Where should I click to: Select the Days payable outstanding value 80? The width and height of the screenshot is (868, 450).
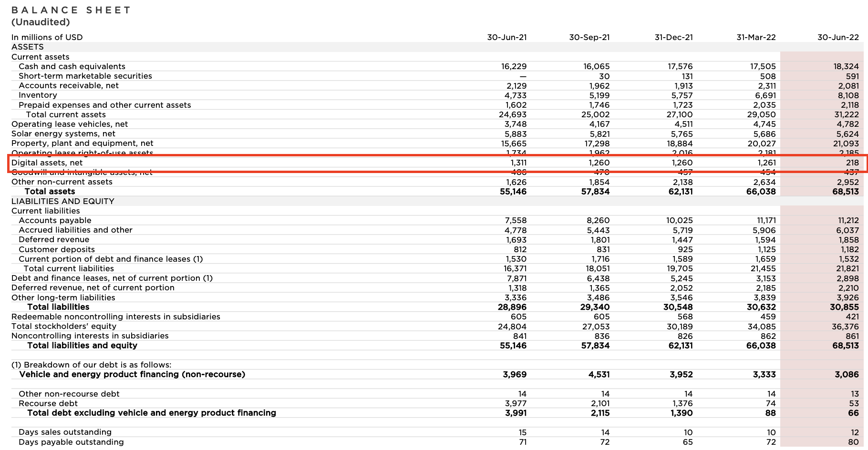(854, 442)
